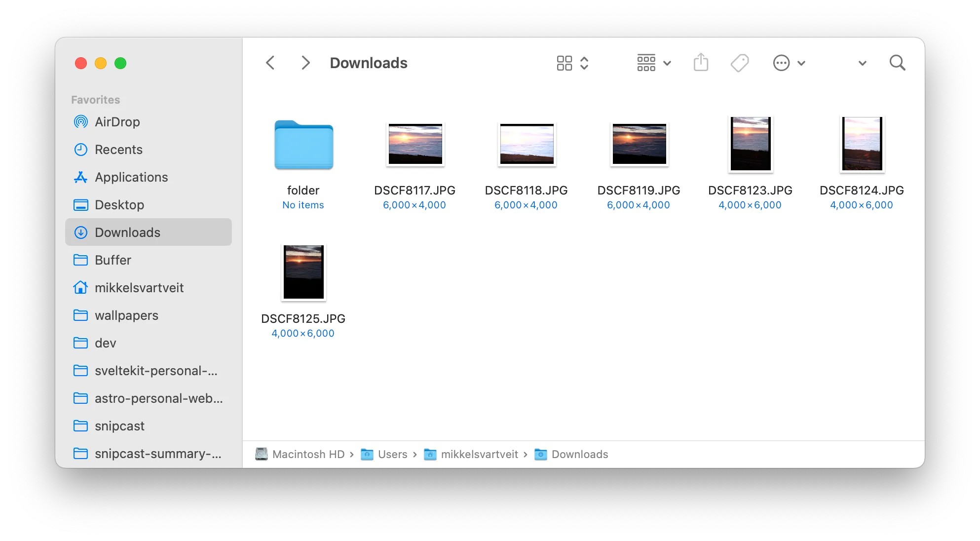The image size is (980, 541).
Task: Open the dev folder from the sidebar
Action: (x=105, y=343)
